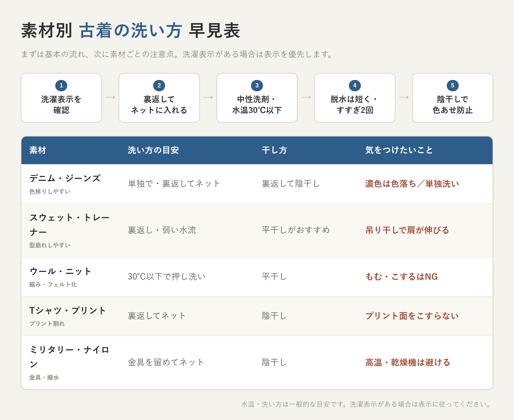
Task: Click the 吊り干しで肩が伸びる warning
Action: [407, 230]
